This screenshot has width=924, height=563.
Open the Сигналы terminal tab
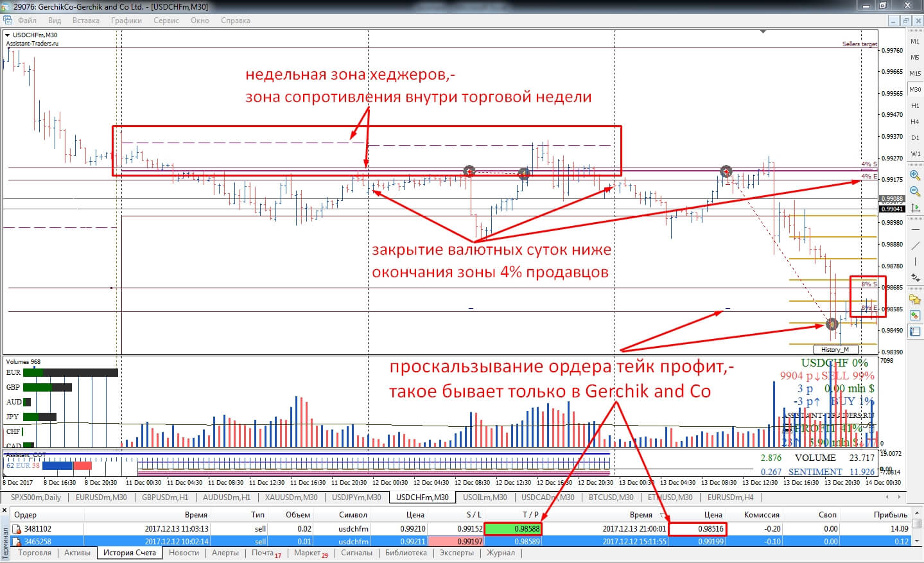pos(356,553)
